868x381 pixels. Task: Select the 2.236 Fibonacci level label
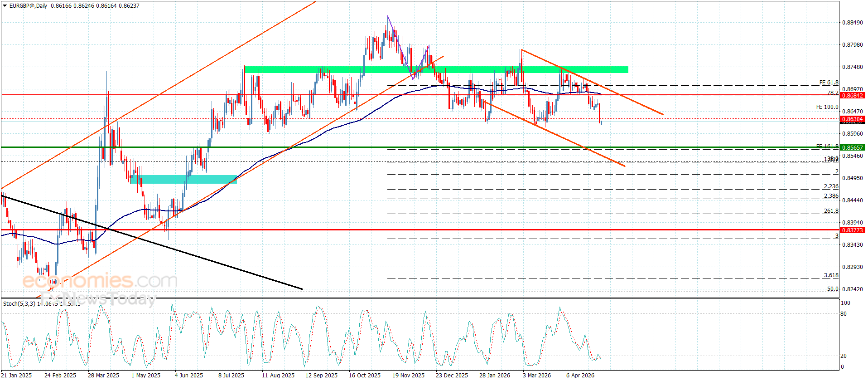831,186
